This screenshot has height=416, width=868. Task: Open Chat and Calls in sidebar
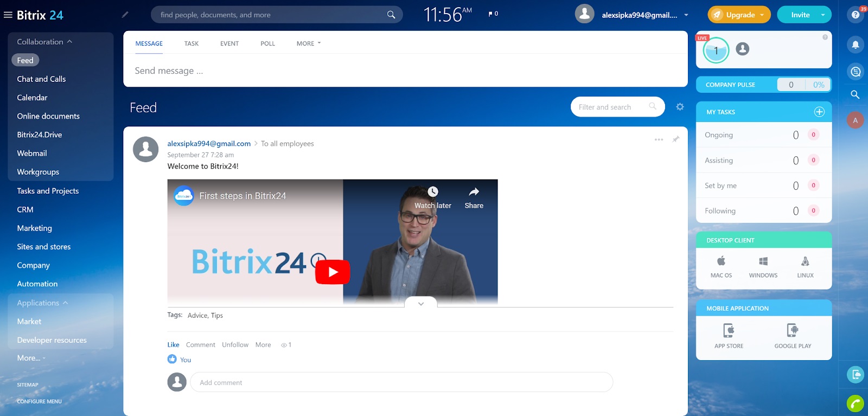(x=41, y=79)
